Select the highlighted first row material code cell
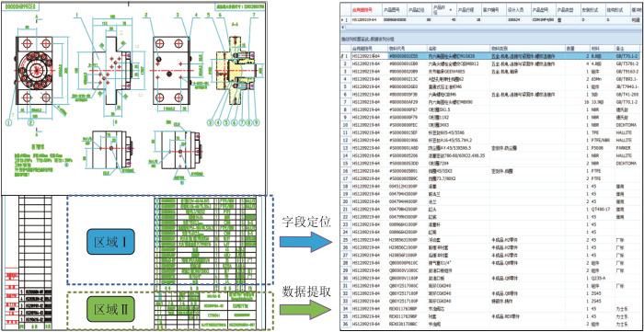Image resolution: width=644 pixels, height=332 pixels. [408, 55]
